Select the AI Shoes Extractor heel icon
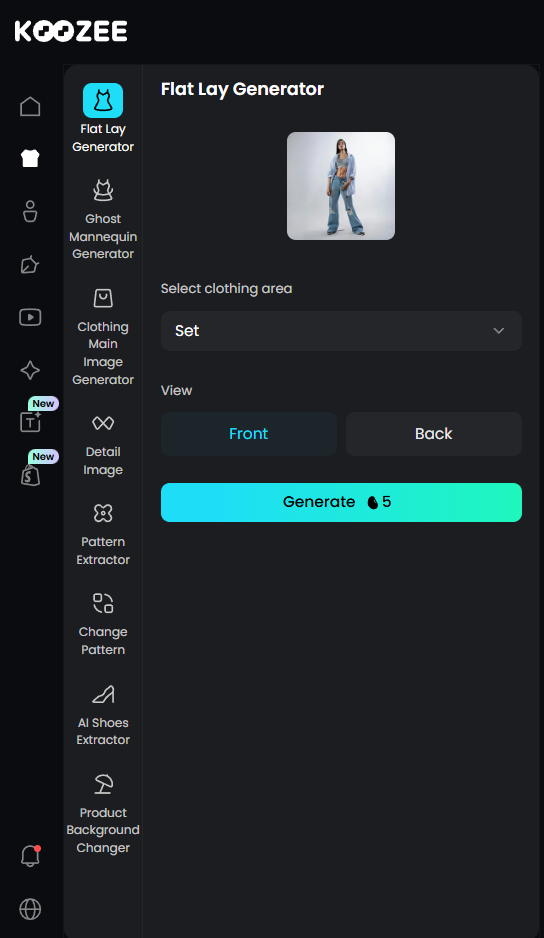The image size is (544, 938). coord(103,694)
